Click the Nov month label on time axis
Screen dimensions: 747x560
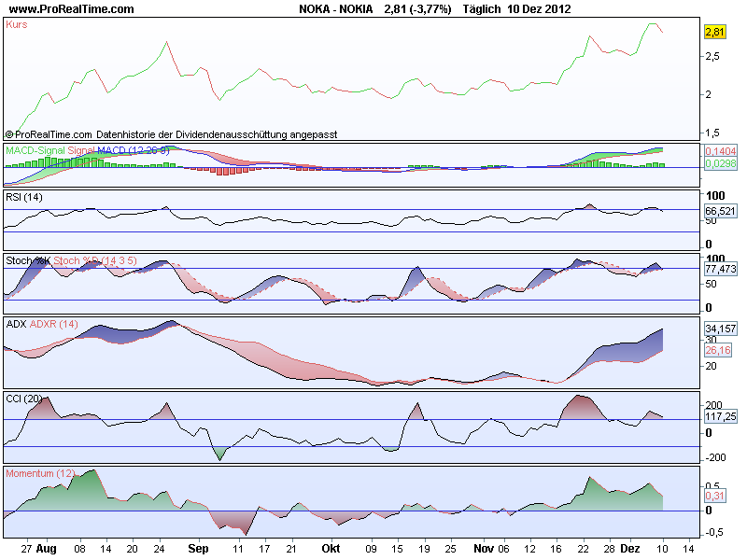(x=485, y=549)
